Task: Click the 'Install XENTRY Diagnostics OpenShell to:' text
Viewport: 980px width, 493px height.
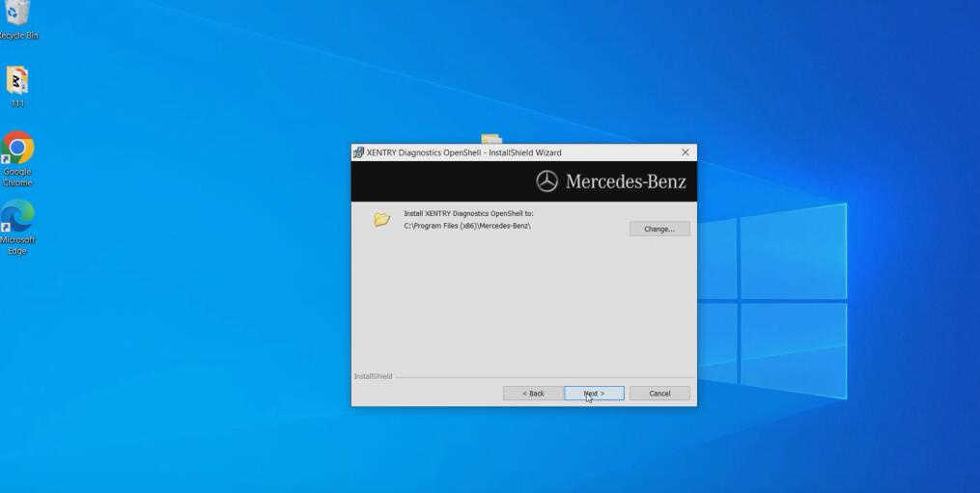Action: click(x=468, y=213)
